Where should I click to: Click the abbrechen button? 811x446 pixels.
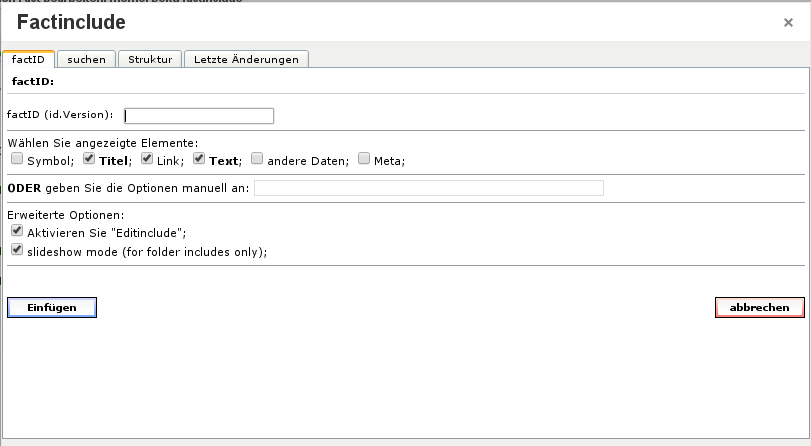tap(759, 308)
